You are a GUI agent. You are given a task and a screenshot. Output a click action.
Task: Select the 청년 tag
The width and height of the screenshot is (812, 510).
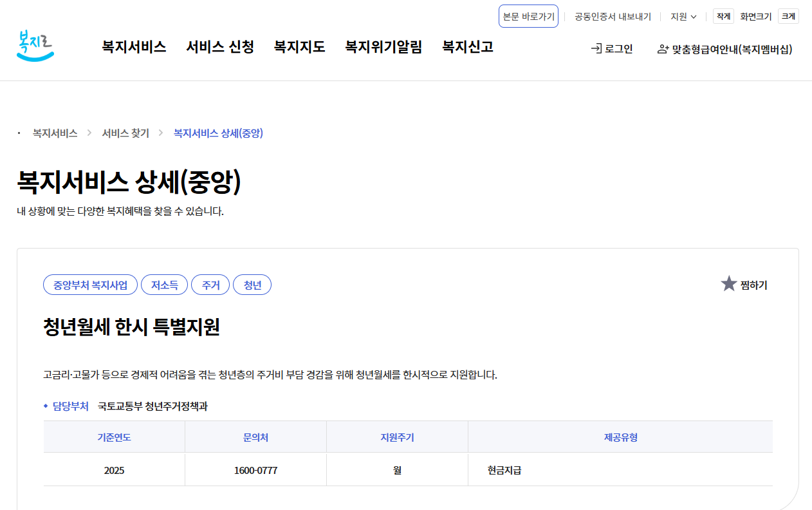tap(252, 285)
